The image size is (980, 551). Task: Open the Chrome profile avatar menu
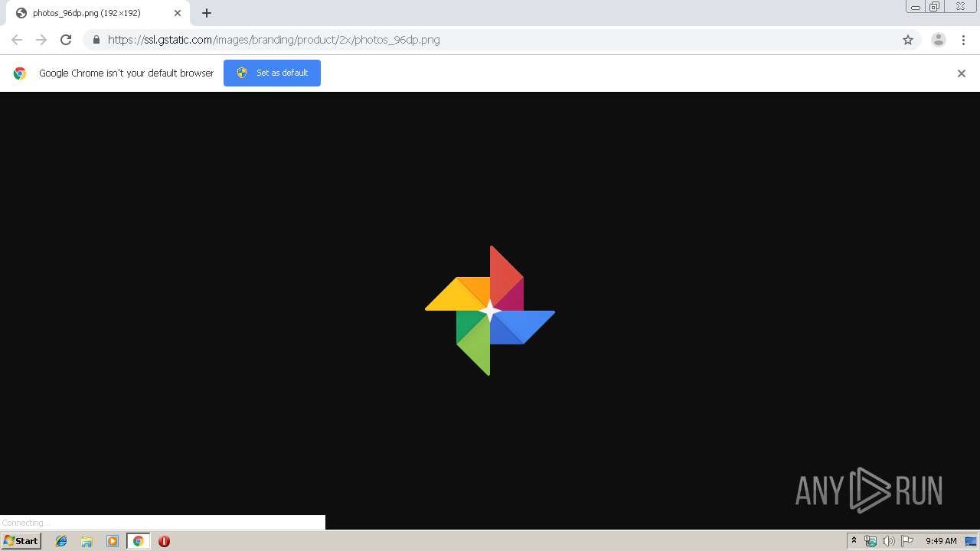click(x=939, y=40)
